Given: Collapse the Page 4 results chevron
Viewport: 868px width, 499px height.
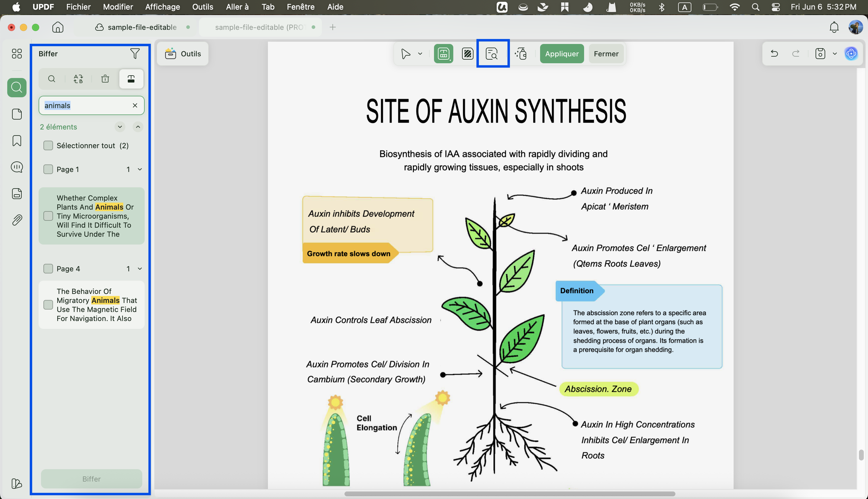Looking at the screenshot, I should pos(140,269).
